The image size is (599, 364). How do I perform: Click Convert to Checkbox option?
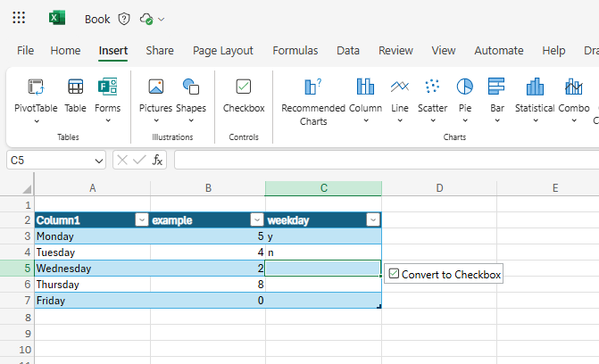pos(445,274)
